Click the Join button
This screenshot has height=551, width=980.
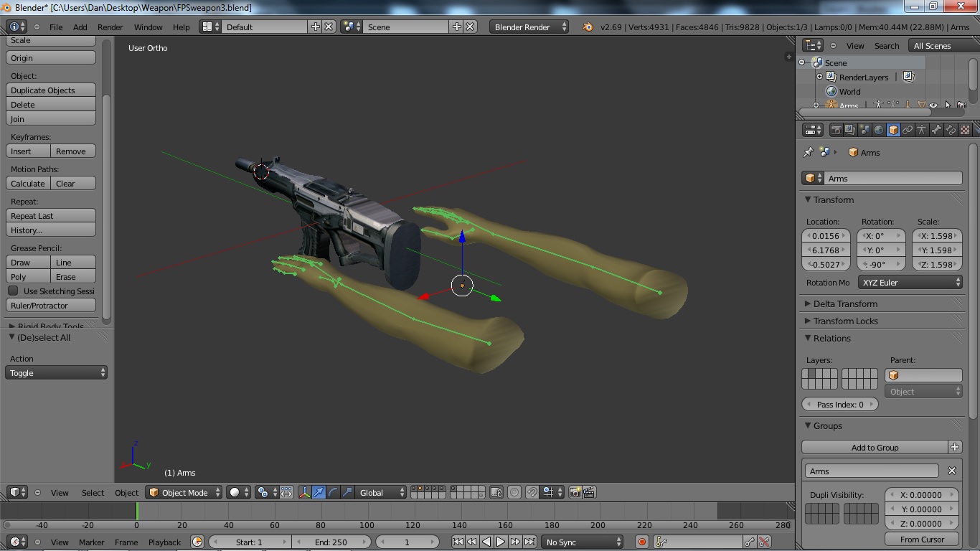[x=51, y=118]
